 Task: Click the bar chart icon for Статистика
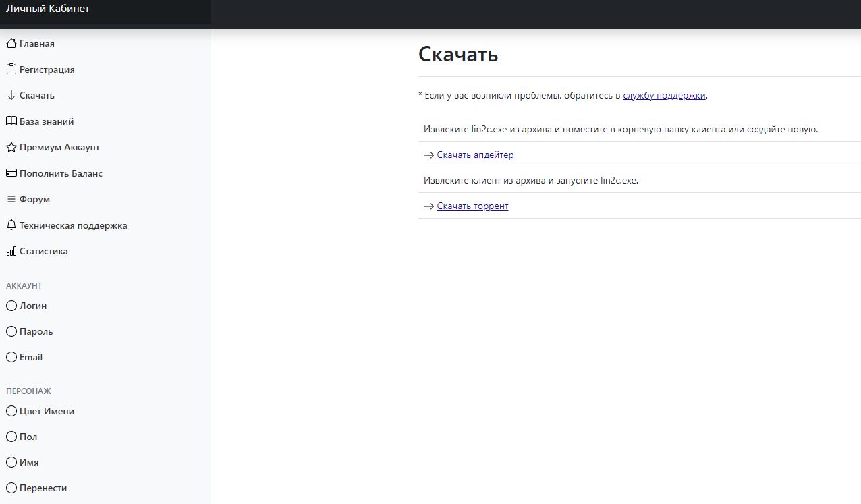11,252
